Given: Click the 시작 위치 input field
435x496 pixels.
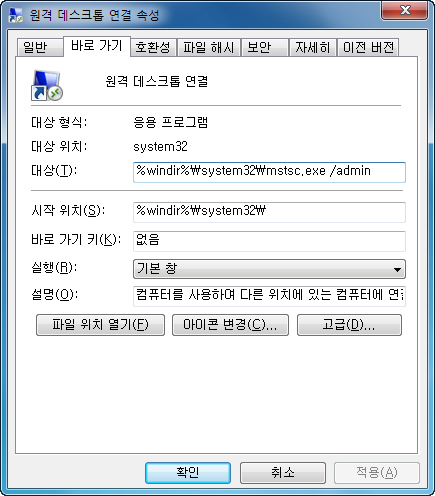Looking at the screenshot, I should click(x=269, y=212).
